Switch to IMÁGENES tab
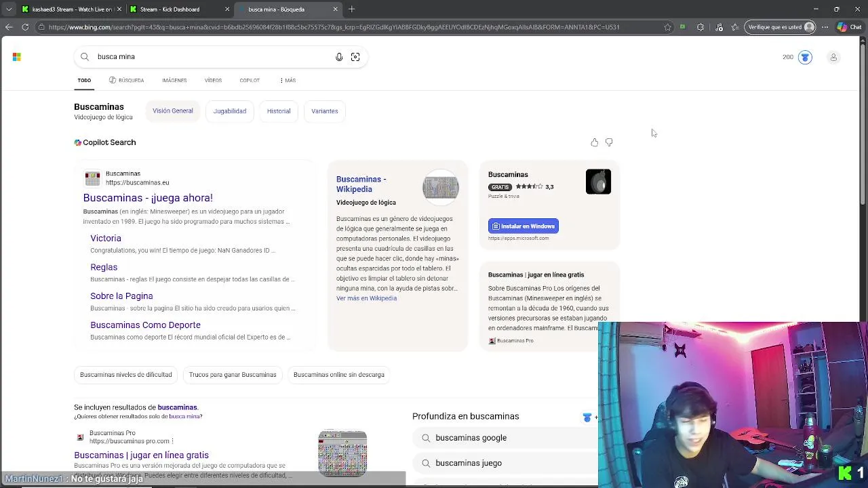 click(x=174, y=81)
